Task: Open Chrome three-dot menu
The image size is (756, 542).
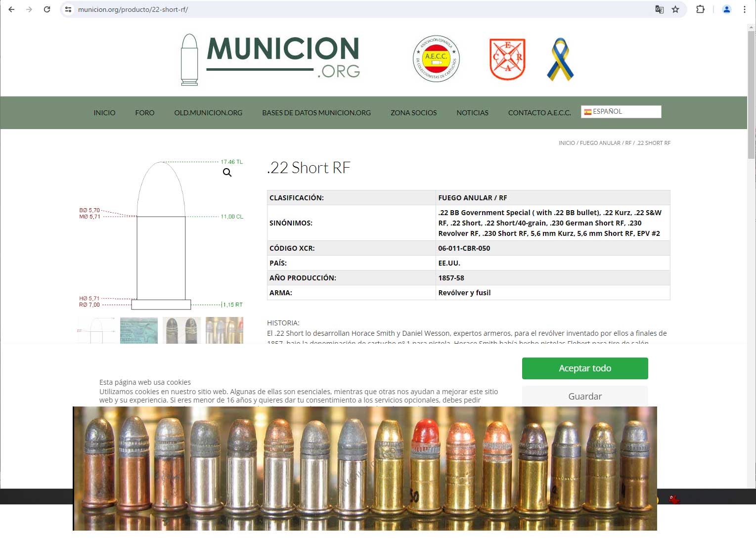Action: pos(744,9)
